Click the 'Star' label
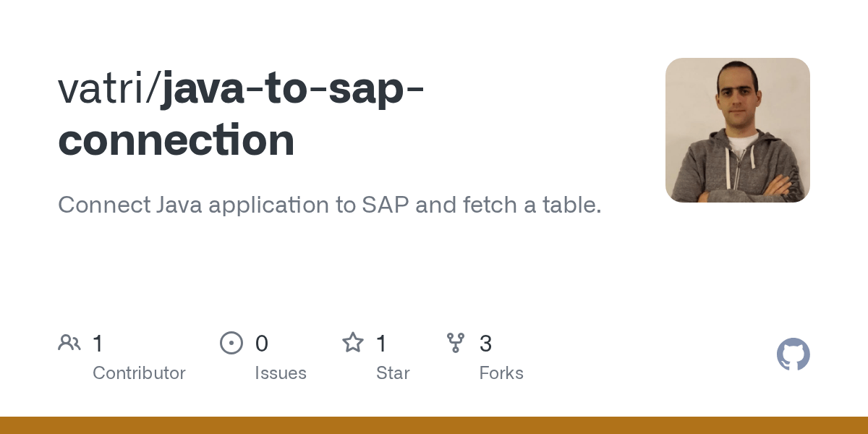Screen dimensions: 868x434 coord(393,373)
